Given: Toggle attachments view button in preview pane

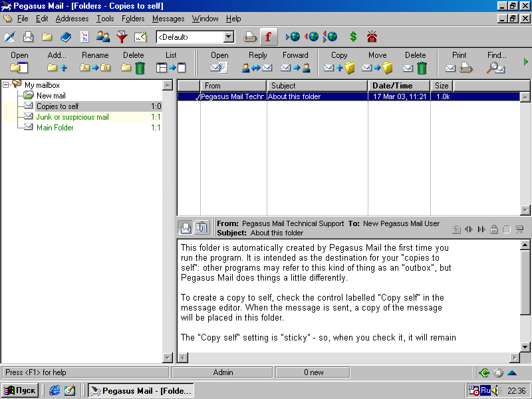Looking at the screenshot, I should point(202,227).
